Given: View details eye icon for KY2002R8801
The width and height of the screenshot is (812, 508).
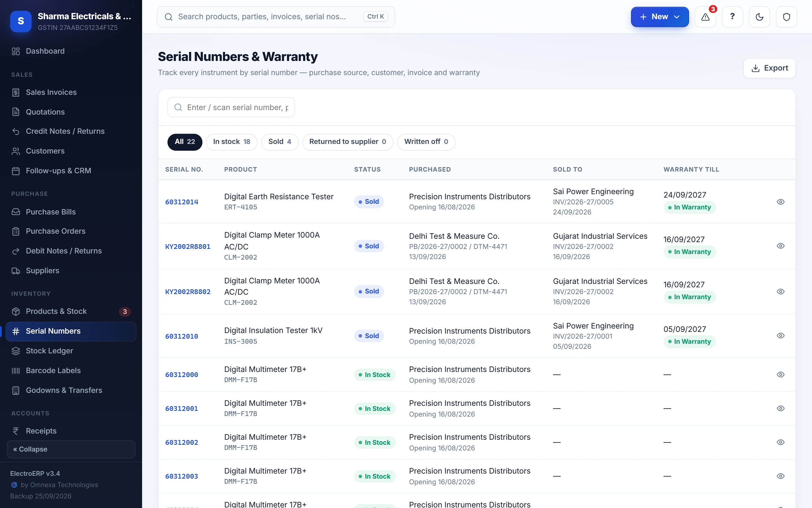Looking at the screenshot, I should click(780, 246).
